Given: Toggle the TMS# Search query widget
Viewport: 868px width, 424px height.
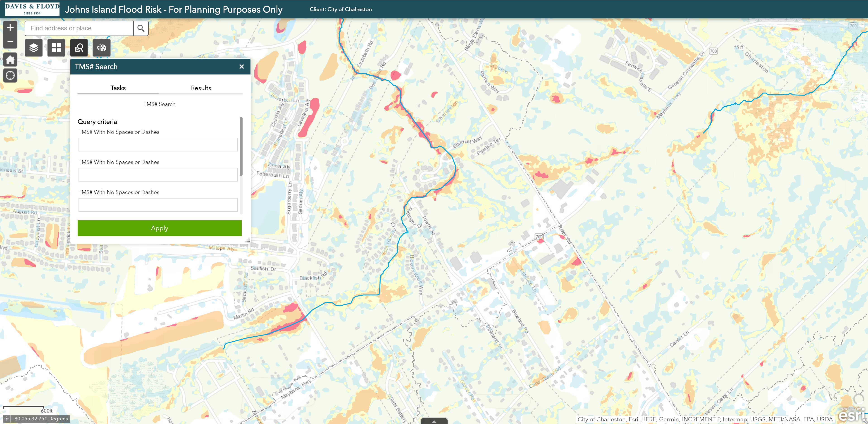Looking at the screenshot, I should coord(79,48).
